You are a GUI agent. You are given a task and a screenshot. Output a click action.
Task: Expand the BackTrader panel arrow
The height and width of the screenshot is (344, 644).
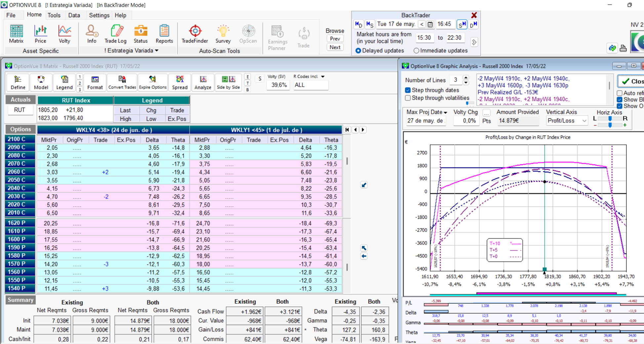tap(474, 42)
